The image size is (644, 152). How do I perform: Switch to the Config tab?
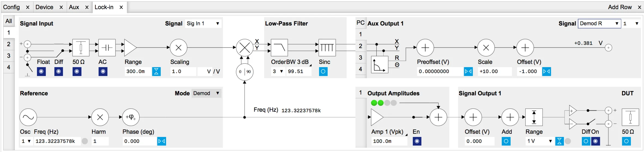pos(11,7)
